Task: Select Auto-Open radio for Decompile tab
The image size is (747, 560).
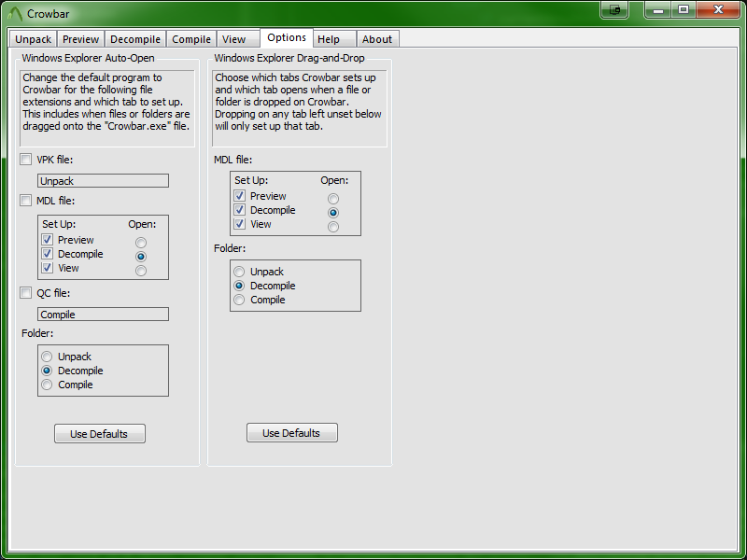Action: coord(141,256)
